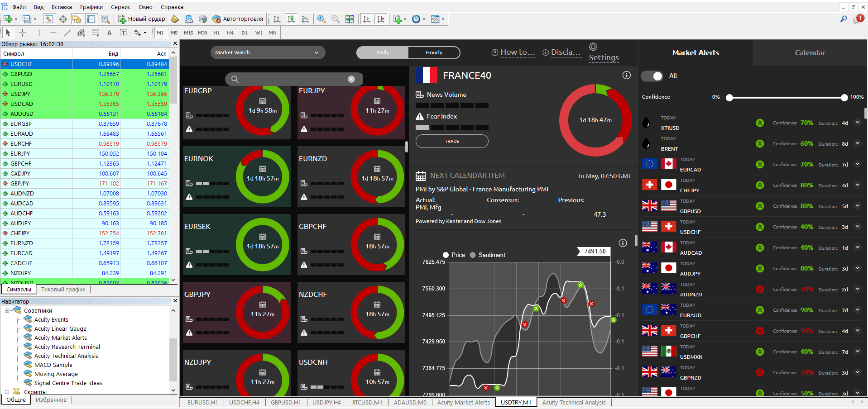Select the horizontal line tool
Image resolution: width=868 pixels, height=409 pixels.
(x=53, y=33)
